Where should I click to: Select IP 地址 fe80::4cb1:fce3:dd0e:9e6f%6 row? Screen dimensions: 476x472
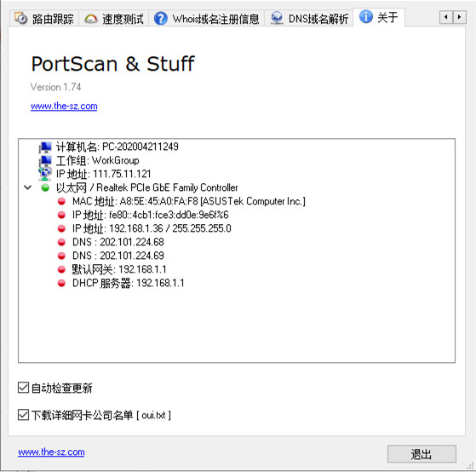pos(150,215)
